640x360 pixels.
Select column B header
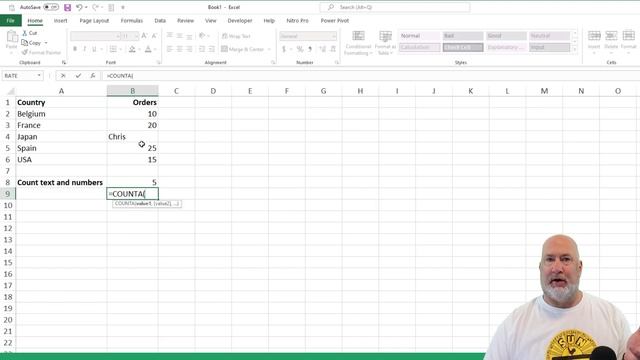133,91
